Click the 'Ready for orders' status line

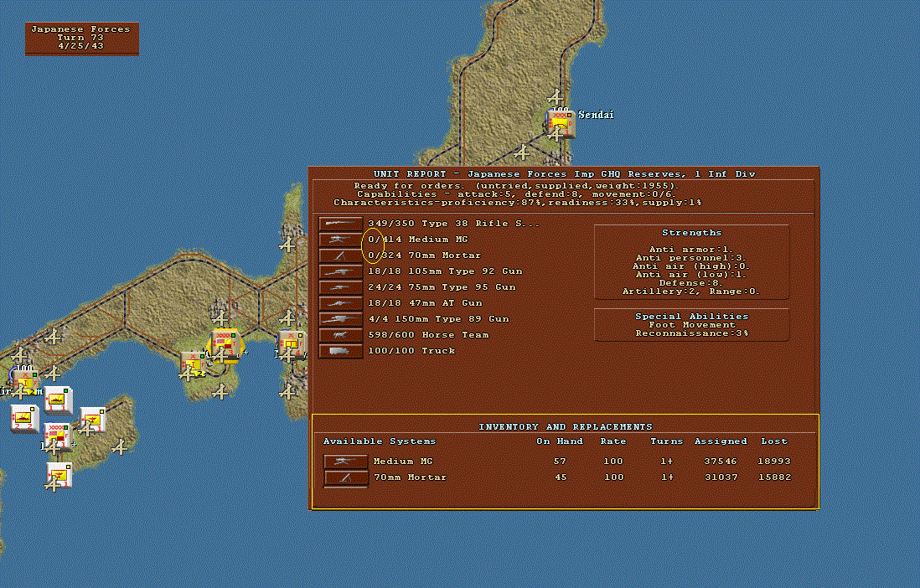pos(516,185)
